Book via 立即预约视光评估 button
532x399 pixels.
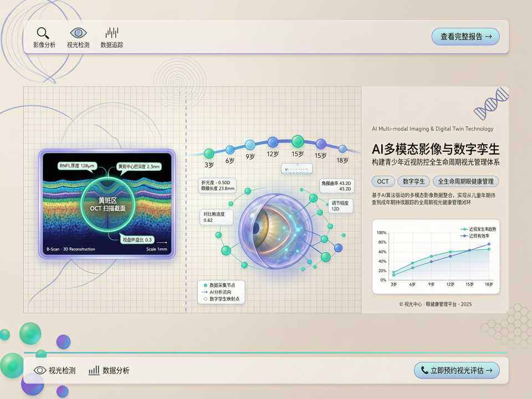(x=457, y=371)
